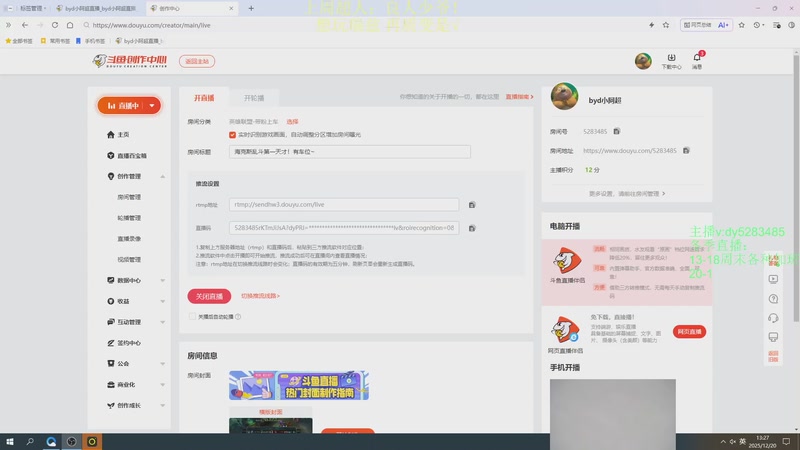800x450 pixels.
Task: Open 视频管理 submenu item
Action: [x=129, y=260]
